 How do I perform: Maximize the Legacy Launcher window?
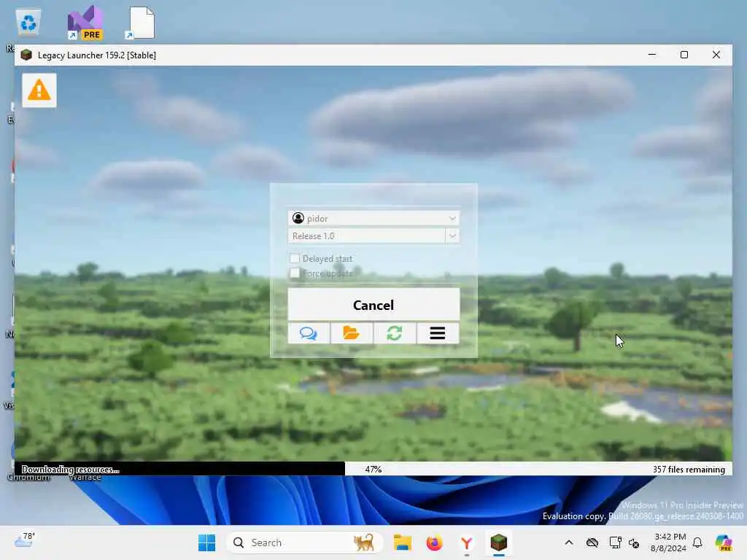[684, 55]
